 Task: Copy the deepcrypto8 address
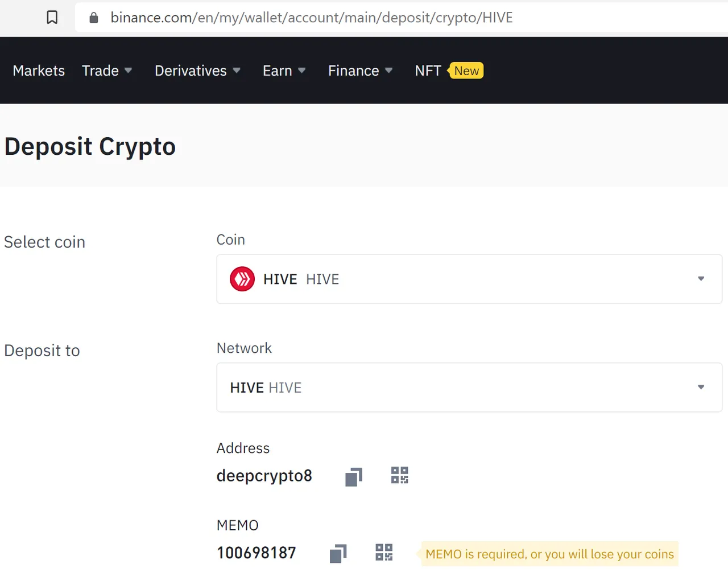coord(354,476)
